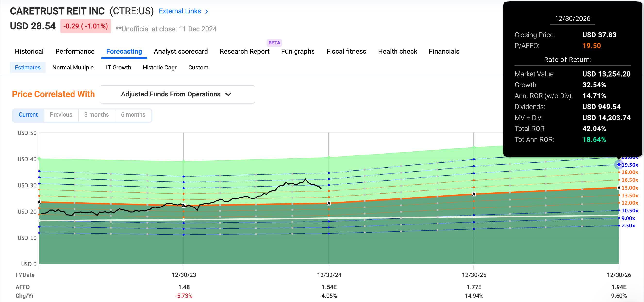
Task: View the Research Report section
Action: tap(244, 51)
